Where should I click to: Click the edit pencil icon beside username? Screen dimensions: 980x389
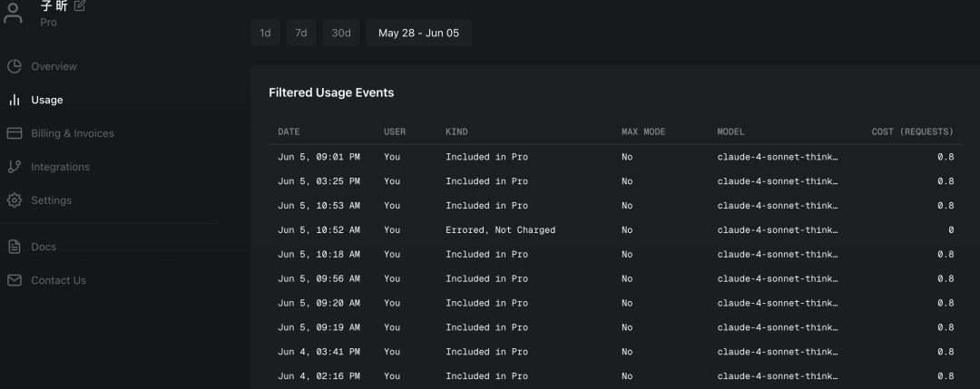click(80, 6)
